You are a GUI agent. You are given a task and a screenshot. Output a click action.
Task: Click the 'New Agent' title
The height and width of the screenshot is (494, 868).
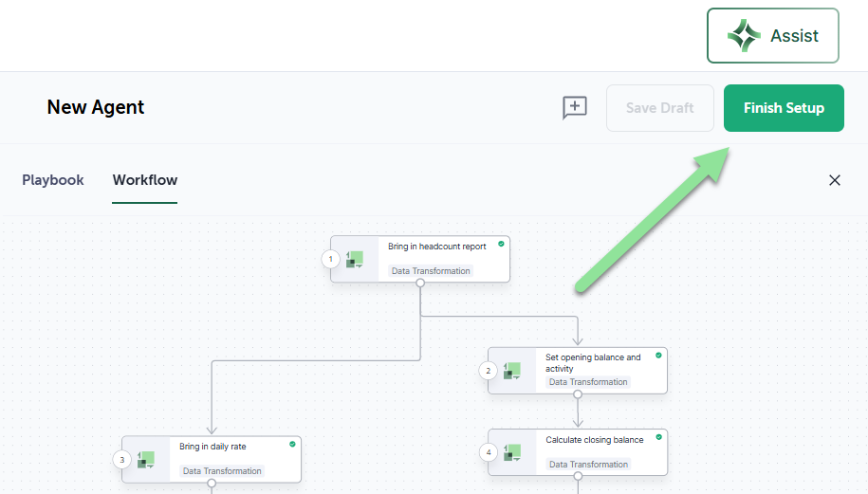pyautogui.click(x=95, y=107)
